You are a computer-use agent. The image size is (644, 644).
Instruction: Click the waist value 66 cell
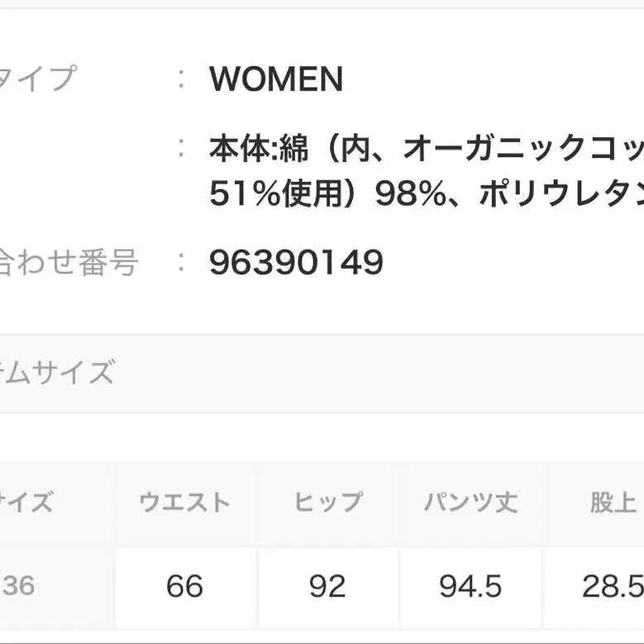click(x=184, y=586)
